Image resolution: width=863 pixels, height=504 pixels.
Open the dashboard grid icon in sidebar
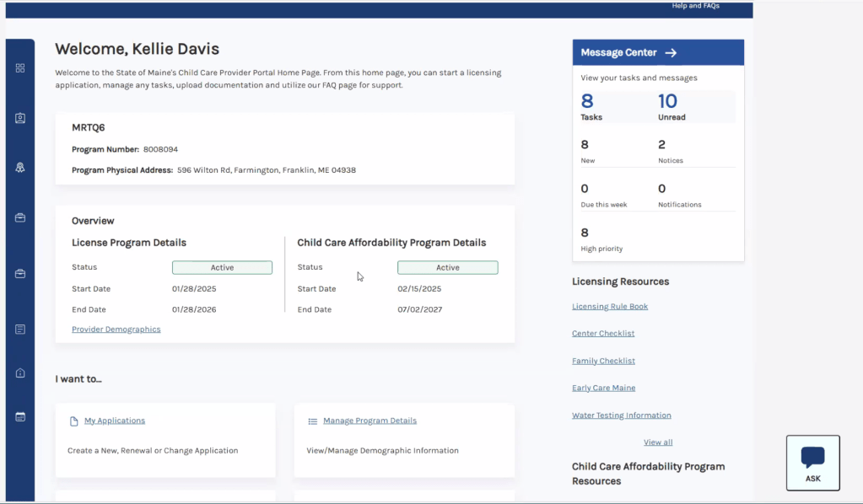[20, 68]
